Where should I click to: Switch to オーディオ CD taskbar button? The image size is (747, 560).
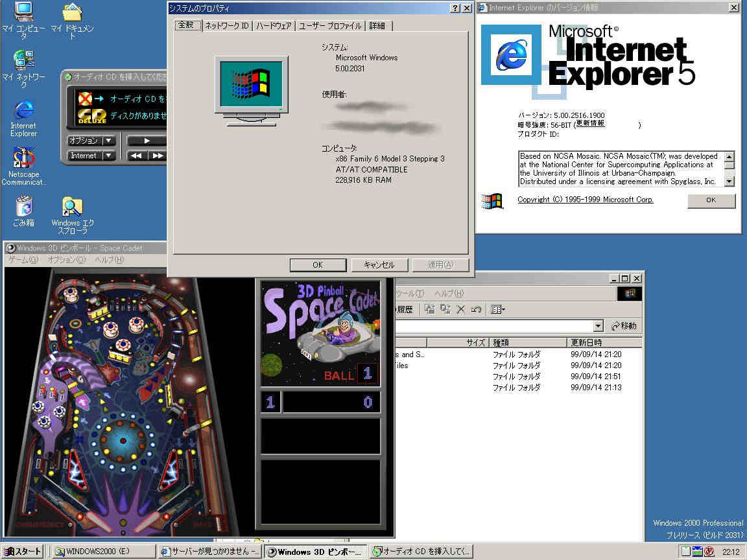(421, 552)
